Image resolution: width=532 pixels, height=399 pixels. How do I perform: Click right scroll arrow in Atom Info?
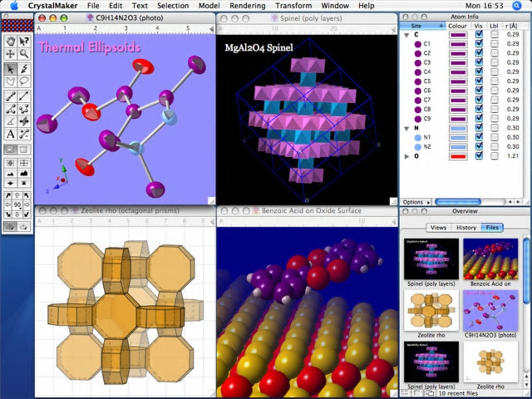518,202
